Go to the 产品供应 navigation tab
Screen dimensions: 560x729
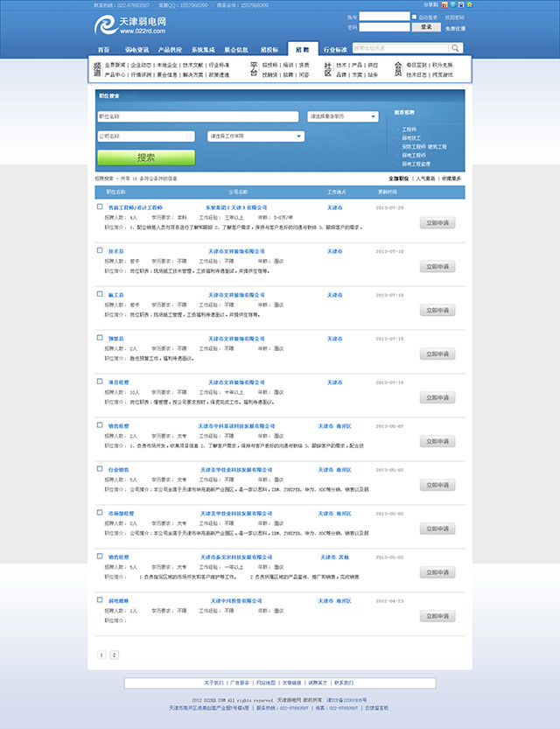click(x=171, y=50)
